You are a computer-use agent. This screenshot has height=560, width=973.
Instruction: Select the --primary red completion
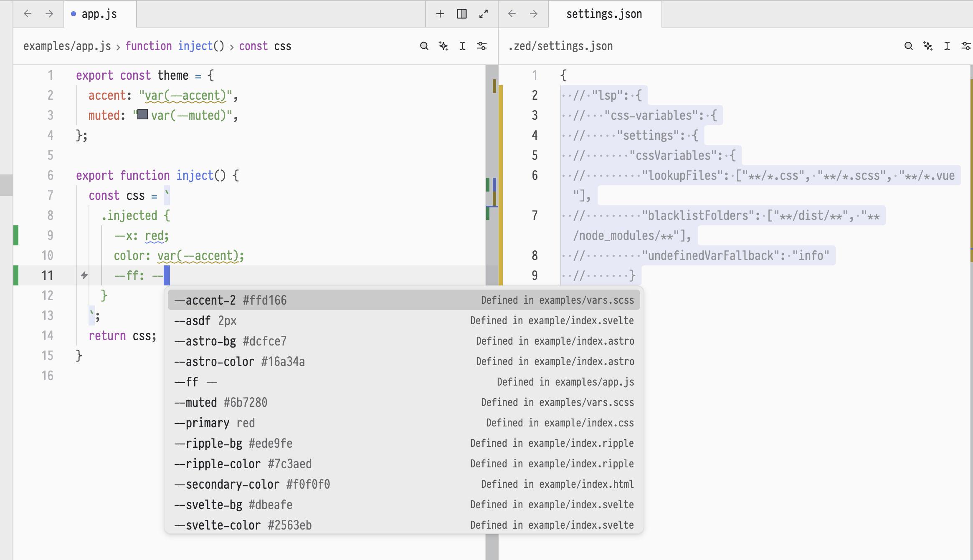click(404, 423)
